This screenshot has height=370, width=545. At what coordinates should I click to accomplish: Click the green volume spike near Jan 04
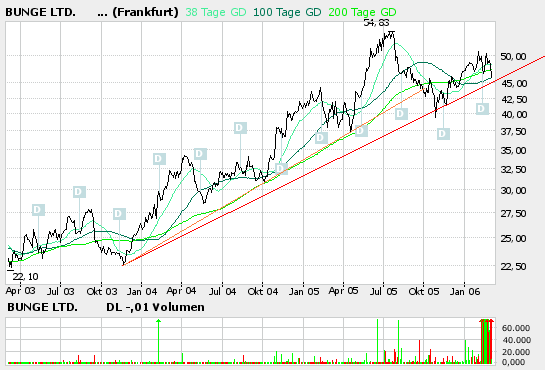(x=158, y=341)
